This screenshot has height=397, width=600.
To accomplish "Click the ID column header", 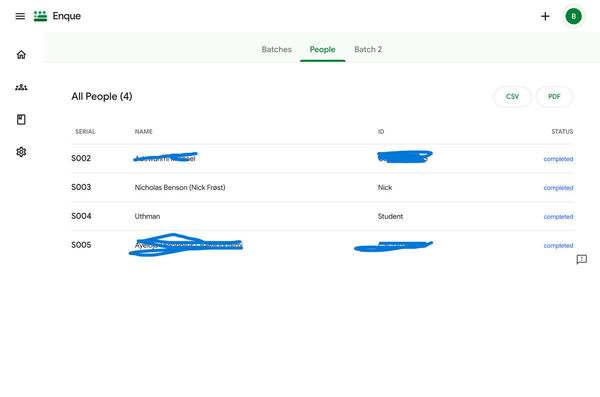I will 381,132.
